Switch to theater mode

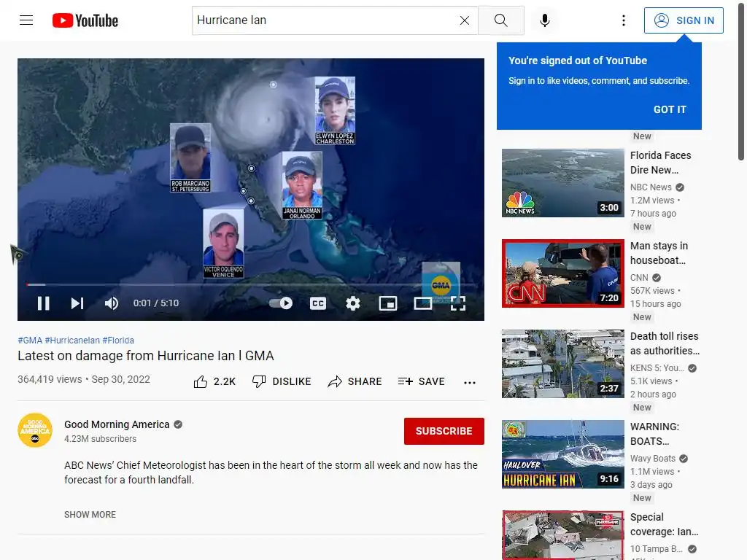[x=423, y=303]
